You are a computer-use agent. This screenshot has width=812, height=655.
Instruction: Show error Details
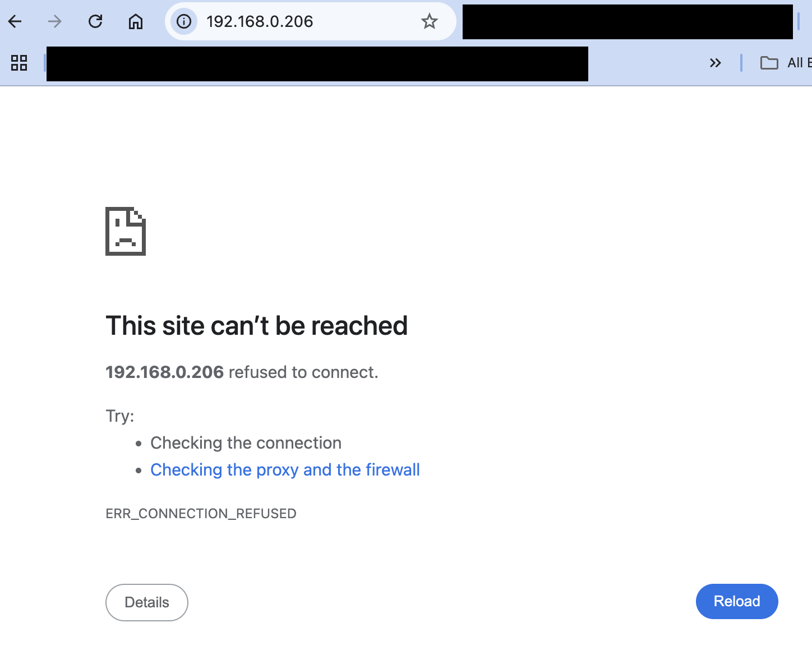147,602
